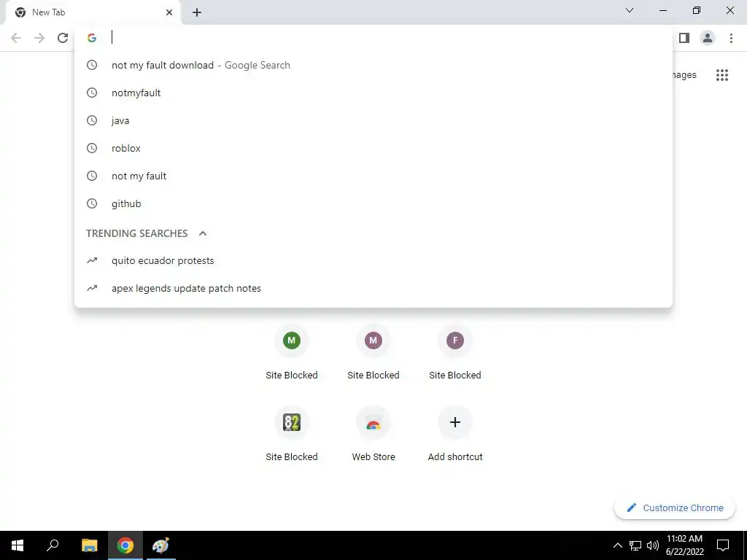Select the New Tab tab
This screenshot has height=560, width=747.
93,12
